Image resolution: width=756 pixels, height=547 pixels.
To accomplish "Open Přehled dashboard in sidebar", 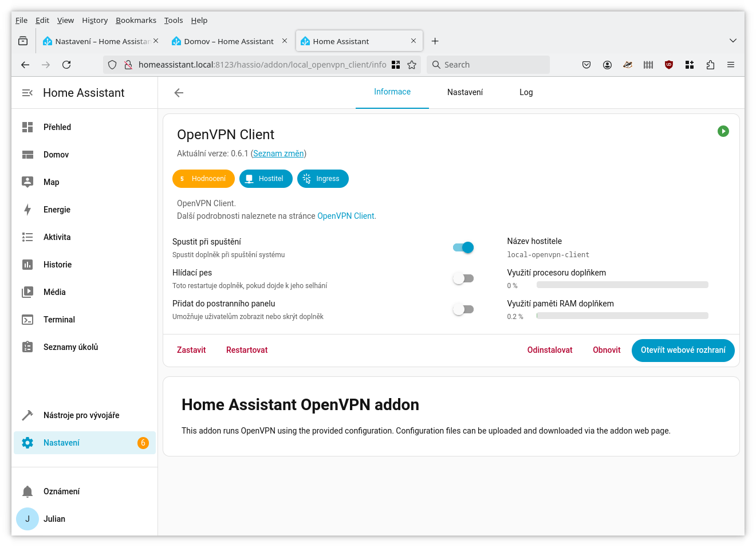I will (85, 127).
